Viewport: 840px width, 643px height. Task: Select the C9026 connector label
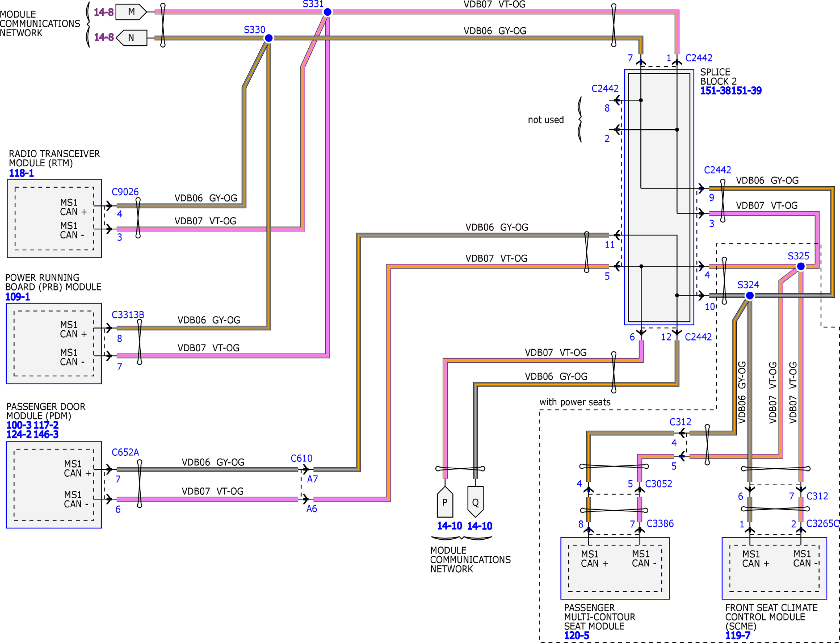[125, 192]
